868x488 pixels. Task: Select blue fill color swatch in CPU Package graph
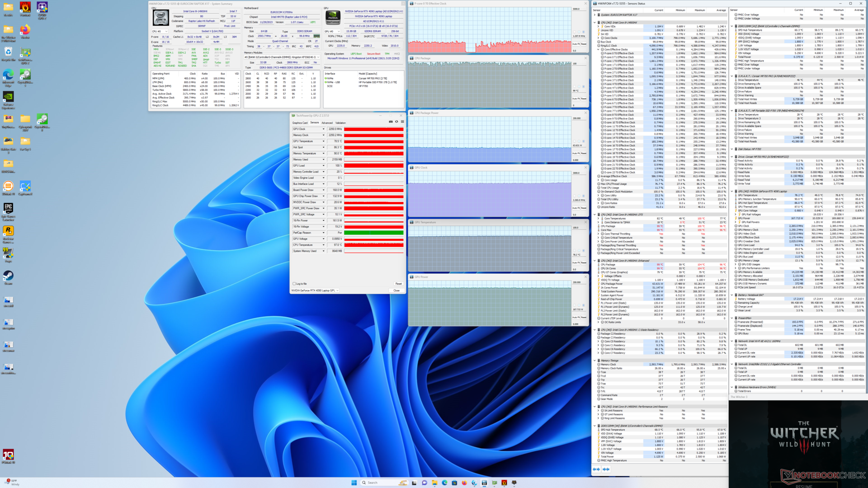click(583, 87)
